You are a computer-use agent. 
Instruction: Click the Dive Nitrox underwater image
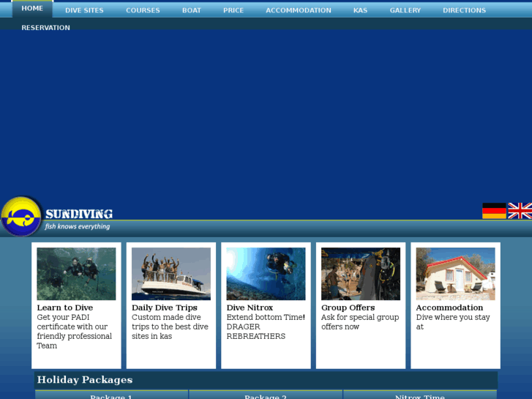(266, 273)
